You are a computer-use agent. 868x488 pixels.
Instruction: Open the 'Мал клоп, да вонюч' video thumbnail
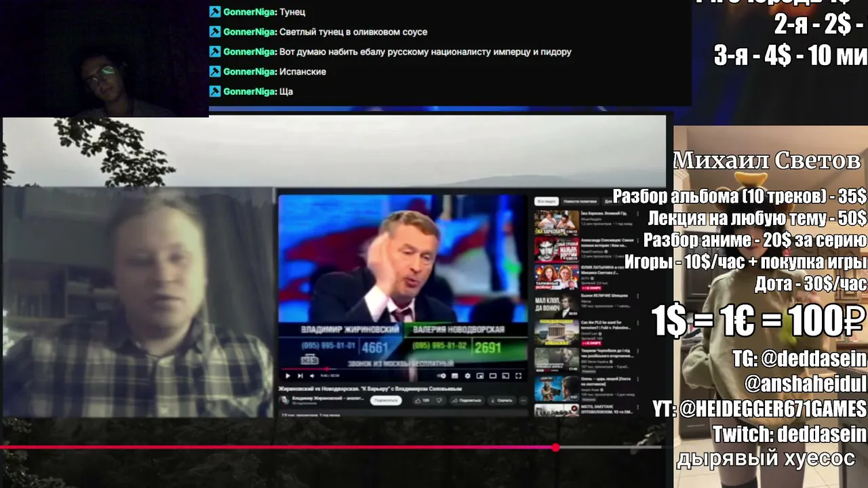(x=556, y=305)
